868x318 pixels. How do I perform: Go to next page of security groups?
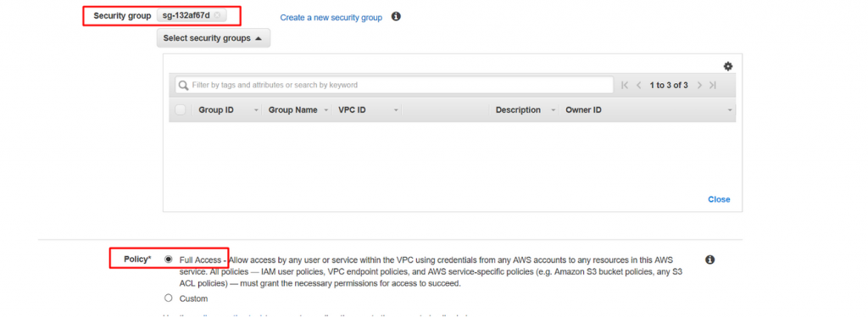[x=699, y=86]
